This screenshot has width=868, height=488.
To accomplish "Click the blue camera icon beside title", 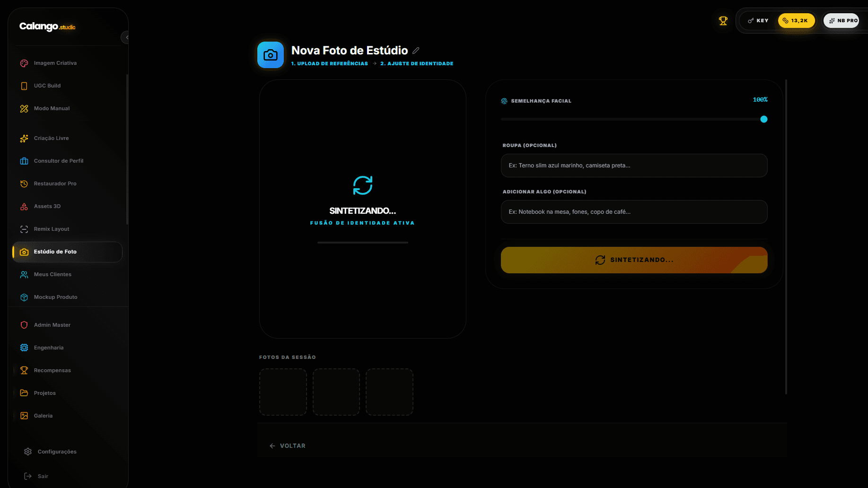I will click(x=271, y=55).
